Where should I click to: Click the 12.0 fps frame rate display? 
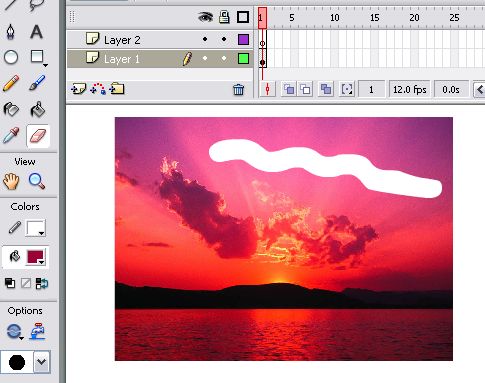pos(409,89)
